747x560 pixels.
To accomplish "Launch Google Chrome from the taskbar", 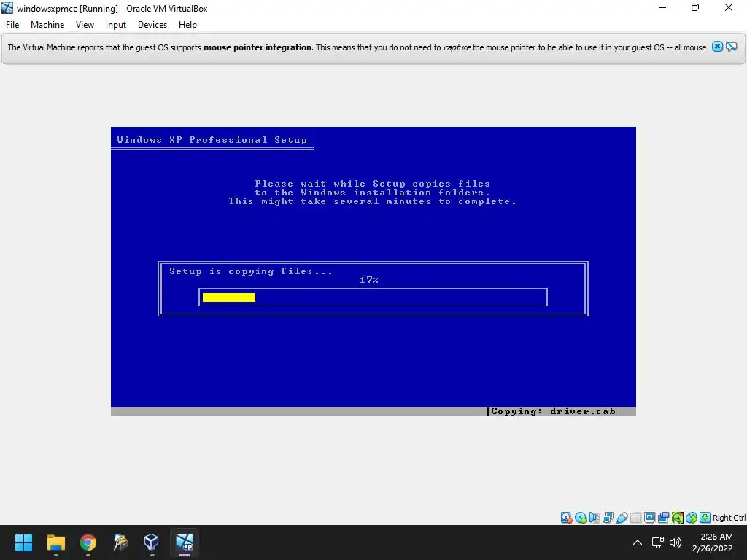I will [88, 542].
